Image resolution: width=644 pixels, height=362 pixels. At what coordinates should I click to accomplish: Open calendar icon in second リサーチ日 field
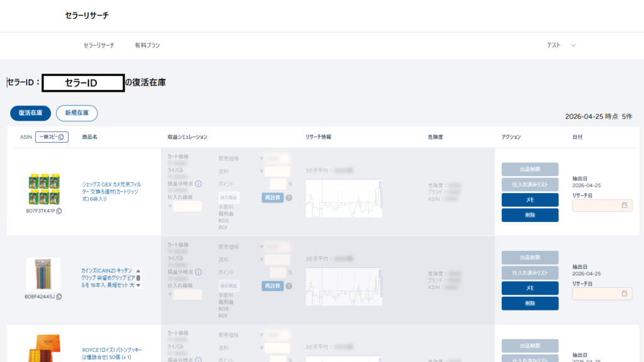[x=625, y=293]
